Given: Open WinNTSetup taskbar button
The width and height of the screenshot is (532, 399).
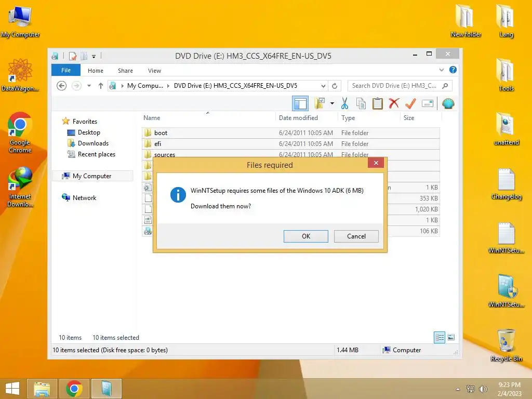Looking at the screenshot, I should tap(106, 389).
